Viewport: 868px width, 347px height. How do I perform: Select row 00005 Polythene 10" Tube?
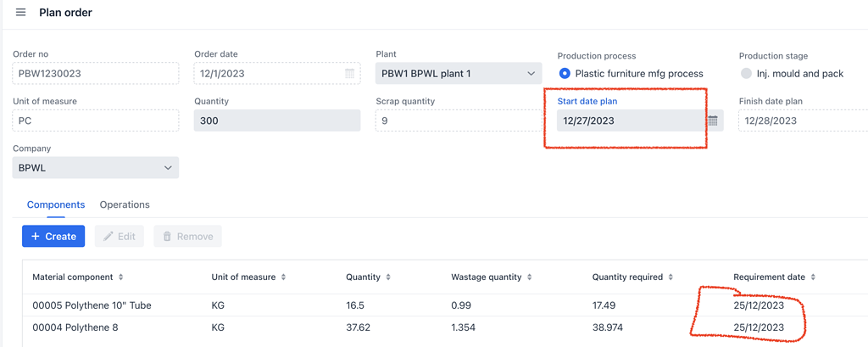(x=445, y=305)
